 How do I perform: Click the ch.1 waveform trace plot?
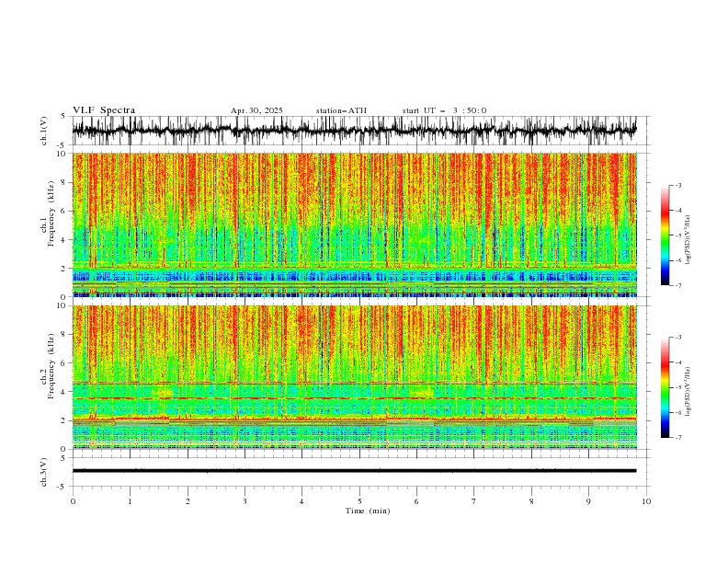pyautogui.click(x=354, y=131)
